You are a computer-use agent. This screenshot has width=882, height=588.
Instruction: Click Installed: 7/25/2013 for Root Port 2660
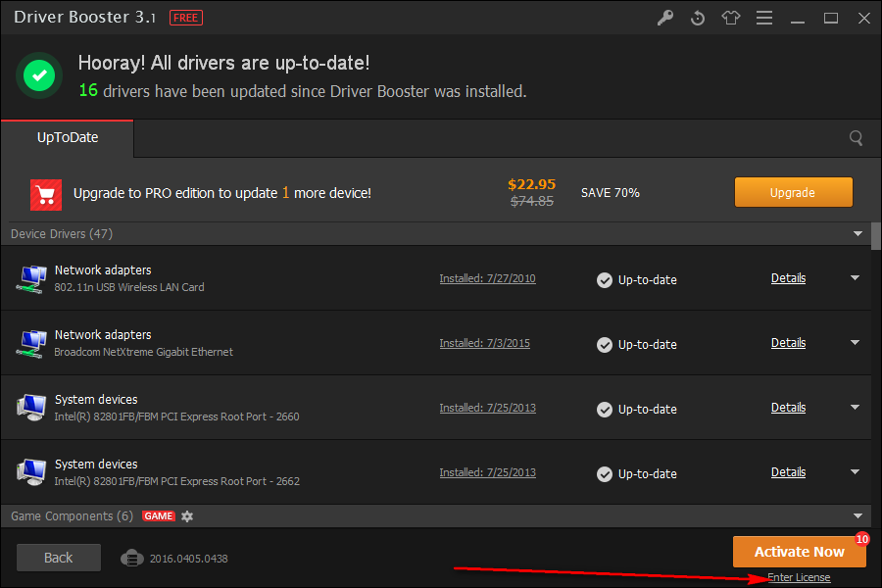click(x=487, y=408)
